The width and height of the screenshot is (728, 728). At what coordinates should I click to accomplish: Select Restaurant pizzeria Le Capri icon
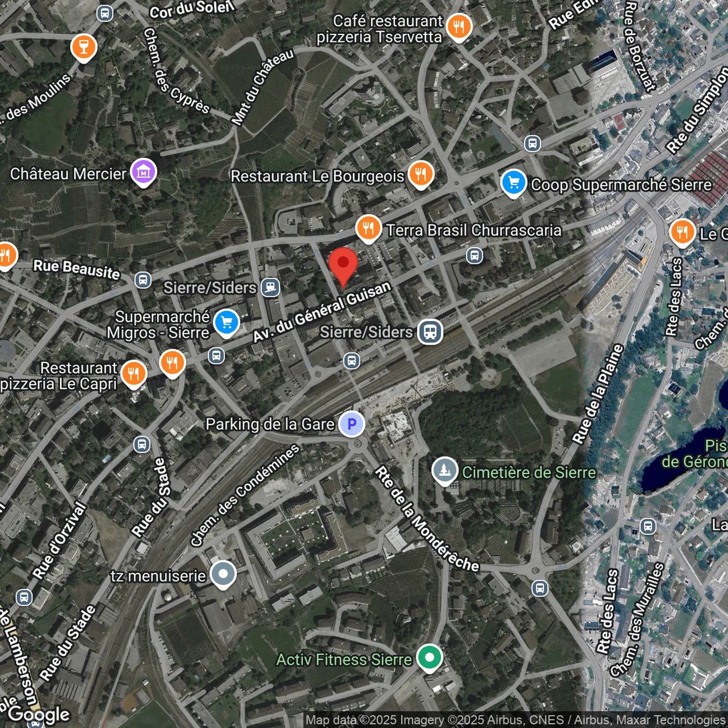pyautogui.click(x=133, y=374)
